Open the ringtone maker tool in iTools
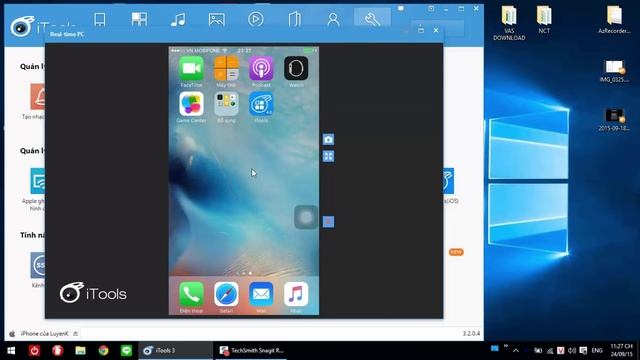The height and width of the screenshot is (360, 640). coord(37,98)
